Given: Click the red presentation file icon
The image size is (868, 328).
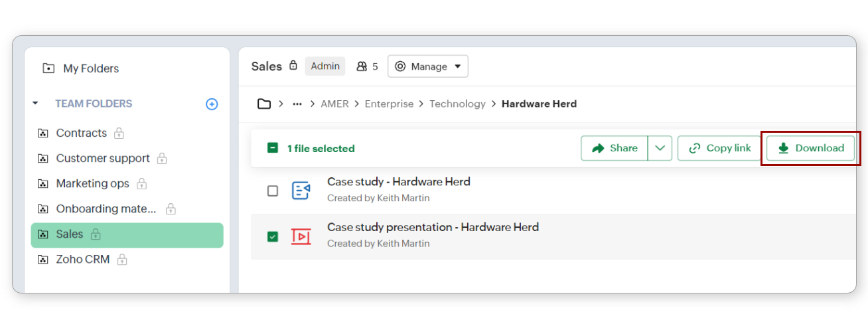Looking at the screenshot, I should click(301, 236).
